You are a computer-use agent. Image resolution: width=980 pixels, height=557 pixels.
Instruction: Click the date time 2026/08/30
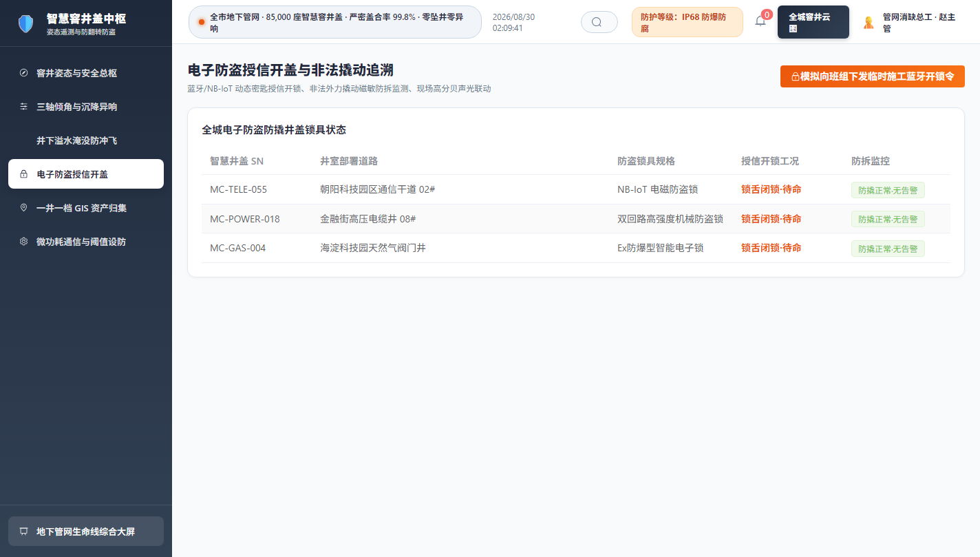513,22
